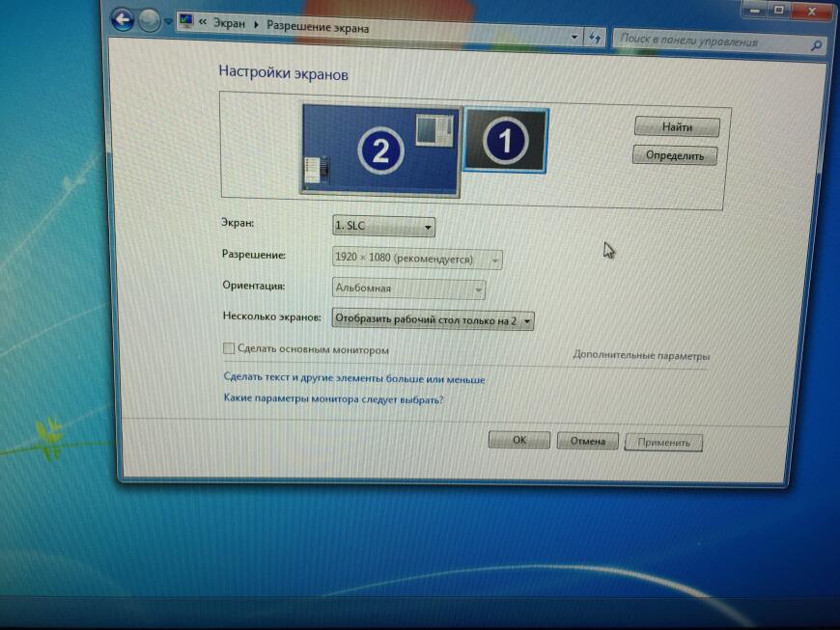Minimize the Разрешение экрана window

755,10
